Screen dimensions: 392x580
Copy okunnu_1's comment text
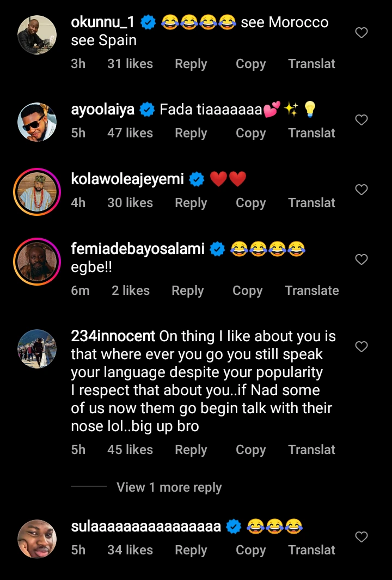tap(250, 64)
